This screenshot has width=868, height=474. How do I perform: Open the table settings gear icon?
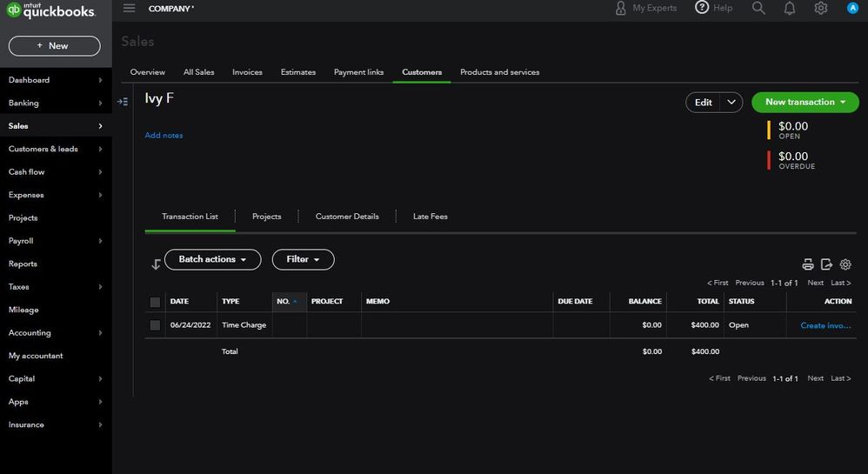click(845, 264)
